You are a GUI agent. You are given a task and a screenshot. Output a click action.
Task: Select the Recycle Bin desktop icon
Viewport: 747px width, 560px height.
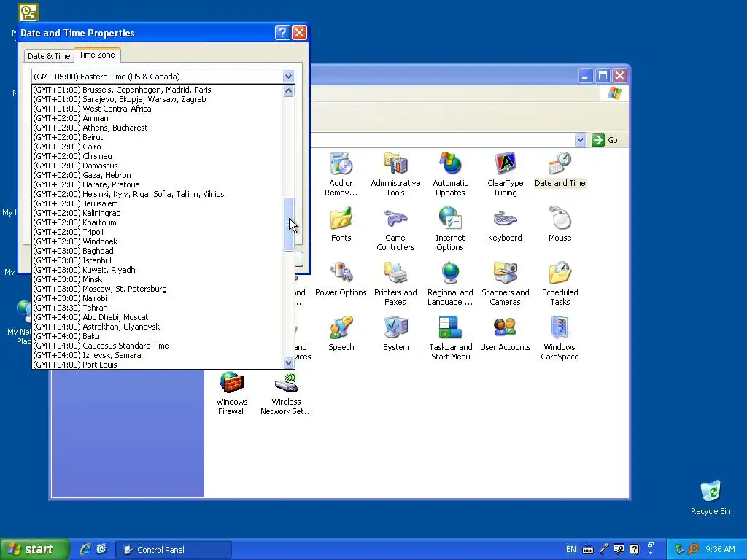coord(711,497)
